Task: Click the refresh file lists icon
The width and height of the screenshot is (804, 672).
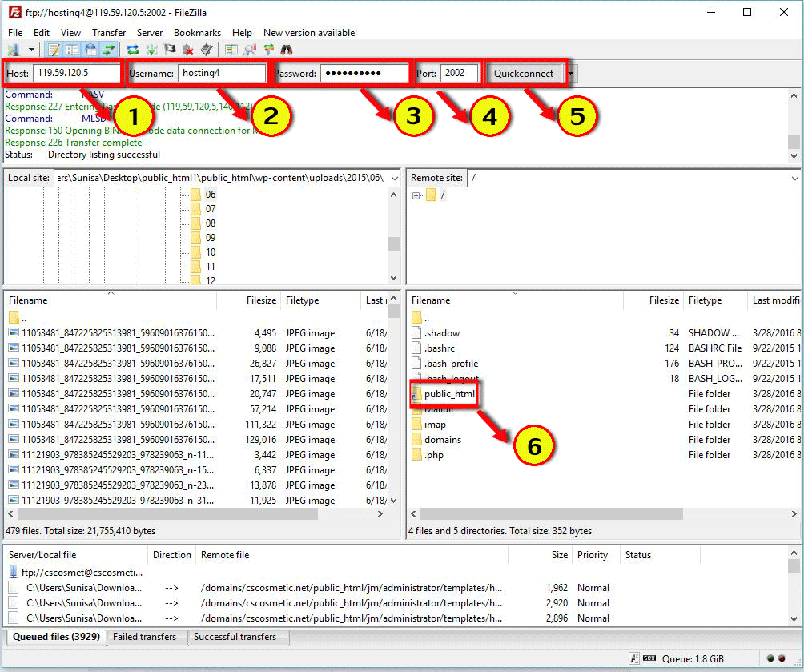Action: pos(133,50)
